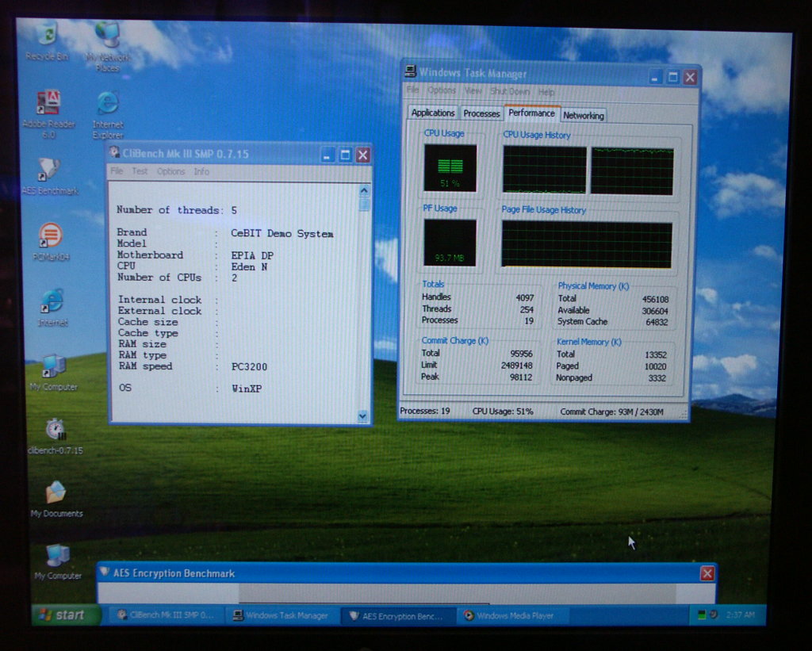Click the CPU meter tray icon
812x651 pixels.
702,615
